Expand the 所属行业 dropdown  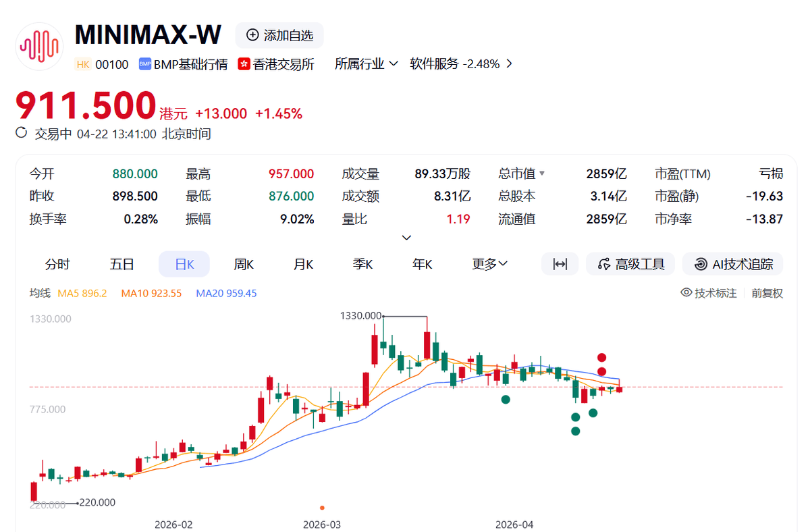tap(367, 64)
